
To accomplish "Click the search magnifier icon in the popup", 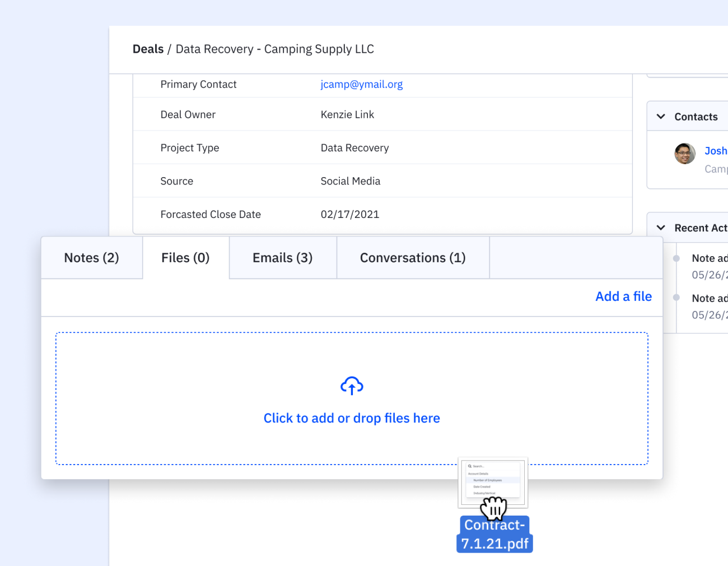I will pos(469,466).
